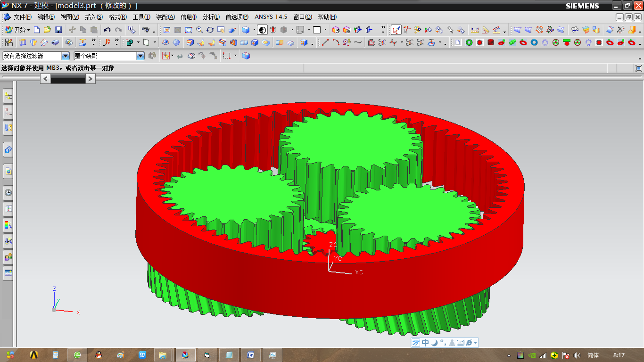Open the 装配(A) menu
The height and width of the screenshot is (362, 644).
pyautogui.click(x=165, y=17)
